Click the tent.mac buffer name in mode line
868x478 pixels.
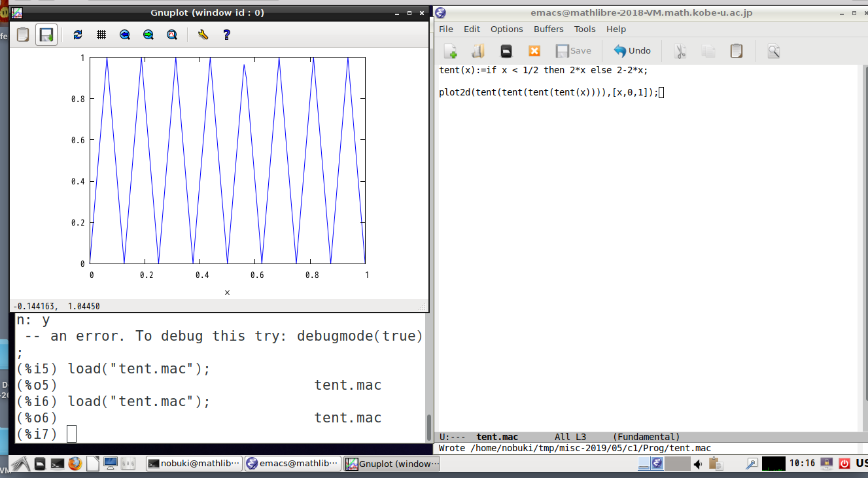[x=497, y=437]
